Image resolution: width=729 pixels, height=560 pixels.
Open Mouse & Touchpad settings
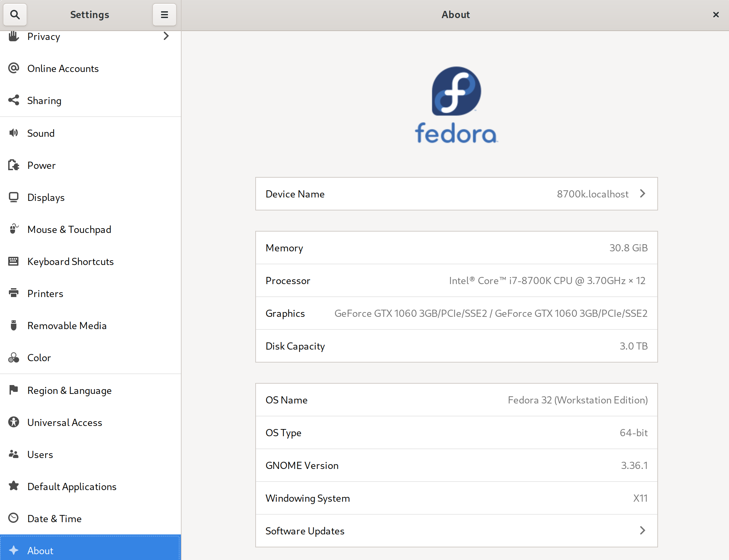(x=90, y=230)
